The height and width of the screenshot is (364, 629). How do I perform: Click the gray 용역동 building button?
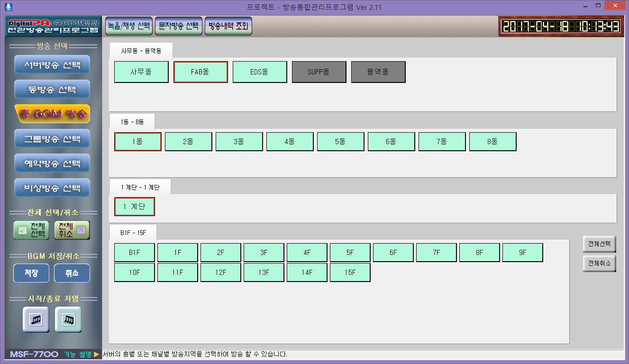coord(378,72)
